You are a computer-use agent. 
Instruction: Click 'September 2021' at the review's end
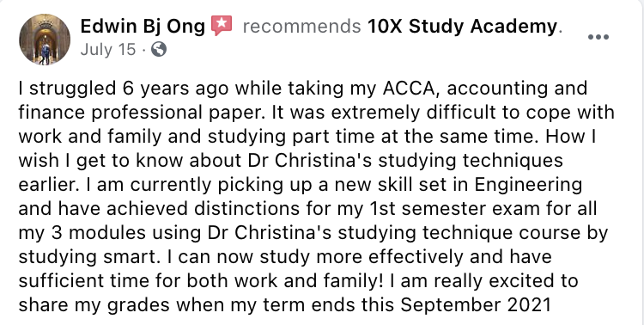[475, 305]
